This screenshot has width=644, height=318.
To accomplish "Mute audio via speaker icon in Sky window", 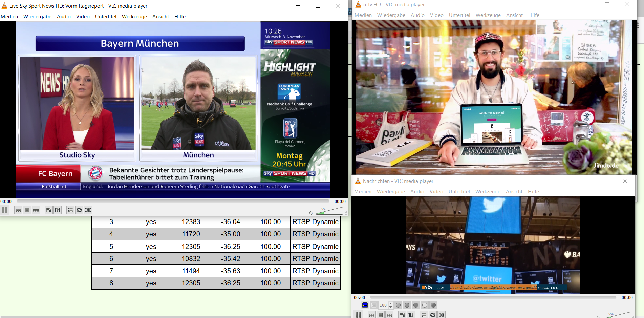I will 311,212.
